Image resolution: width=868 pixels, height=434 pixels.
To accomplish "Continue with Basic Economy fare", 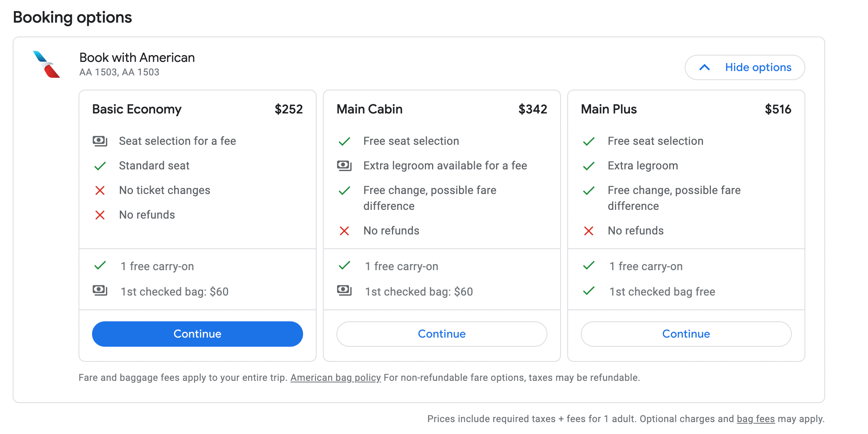I will (198, 334).
